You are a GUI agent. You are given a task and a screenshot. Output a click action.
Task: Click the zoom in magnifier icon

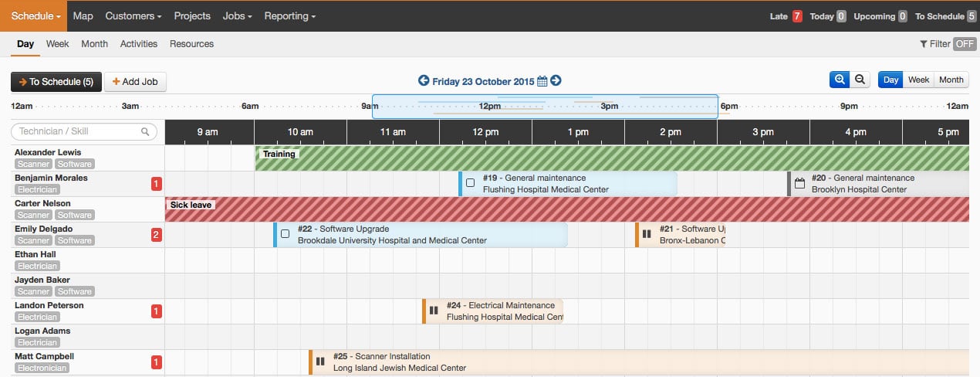click(839, 80)
